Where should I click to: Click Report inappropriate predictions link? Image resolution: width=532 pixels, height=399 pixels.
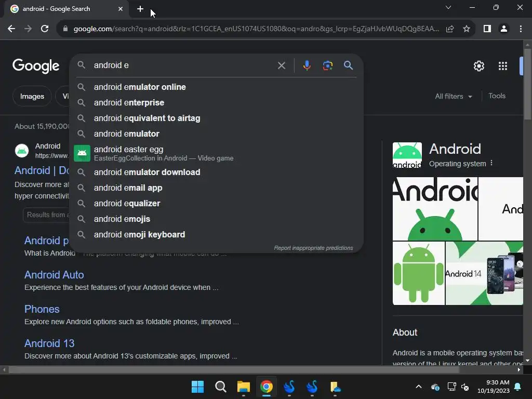(313, 248)
